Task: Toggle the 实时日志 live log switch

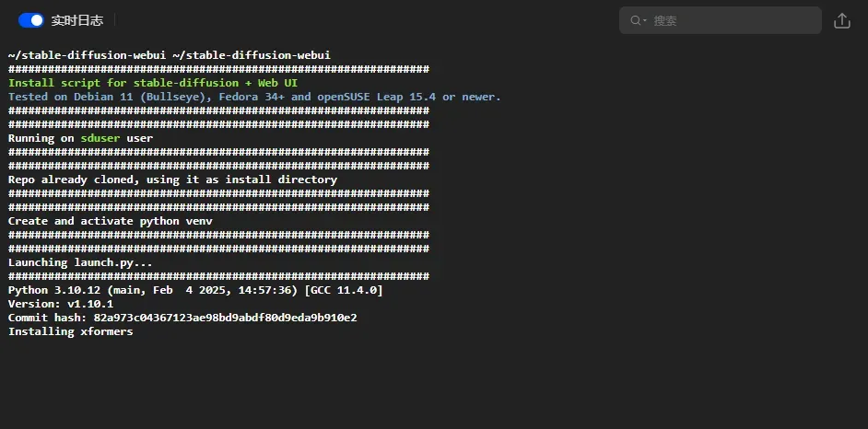Action: [x=31, y=20]
